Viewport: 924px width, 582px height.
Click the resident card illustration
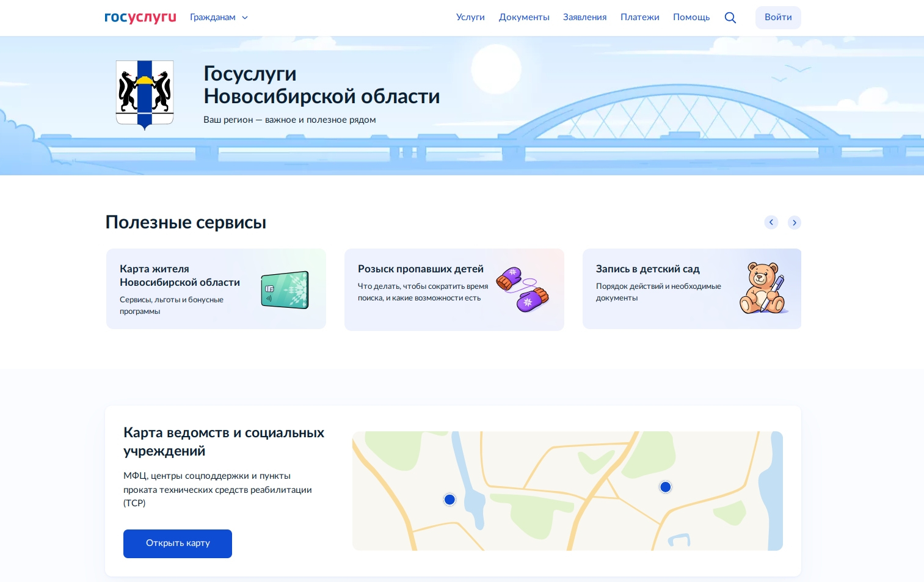click(285, 289)
